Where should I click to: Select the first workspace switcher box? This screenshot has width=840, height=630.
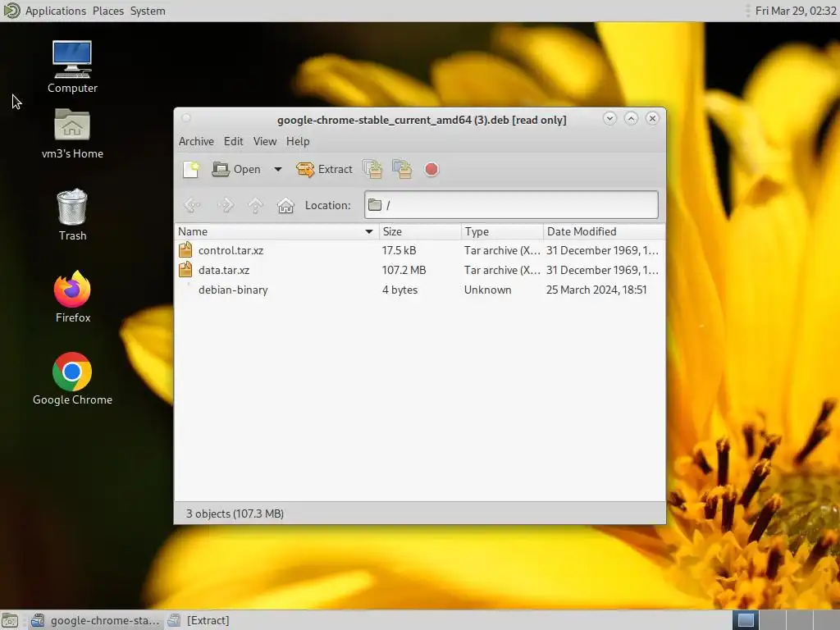[x=746, y=620]
